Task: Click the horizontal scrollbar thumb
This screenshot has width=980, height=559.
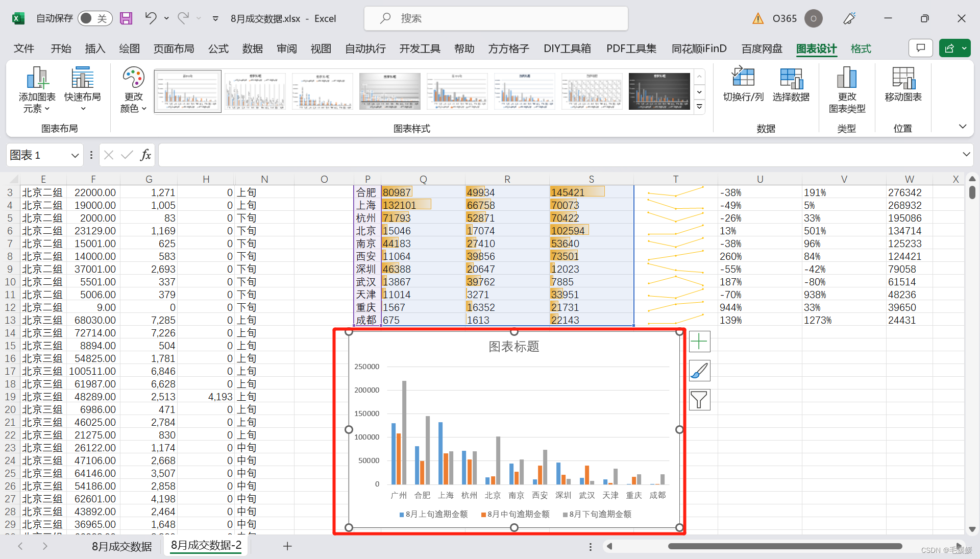Action: [x=785, y=546]
